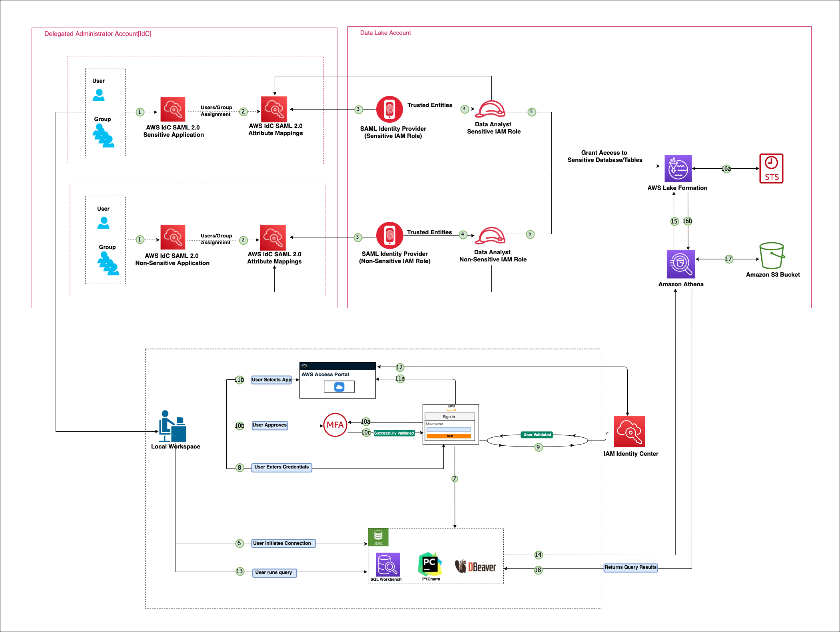Select the STS icon
Screen dimensions: 840x632
[x=771, y=168]
